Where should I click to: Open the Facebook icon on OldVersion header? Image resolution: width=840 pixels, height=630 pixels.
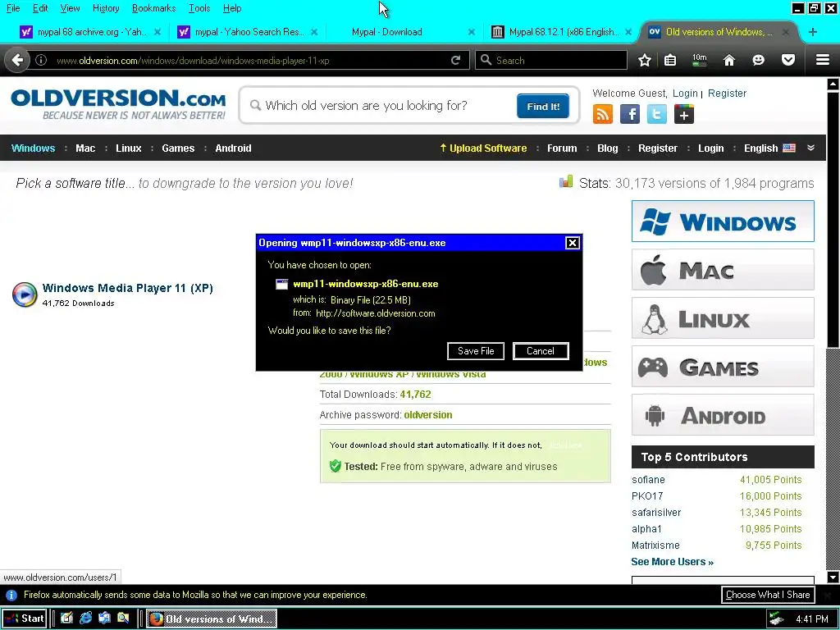630,114
